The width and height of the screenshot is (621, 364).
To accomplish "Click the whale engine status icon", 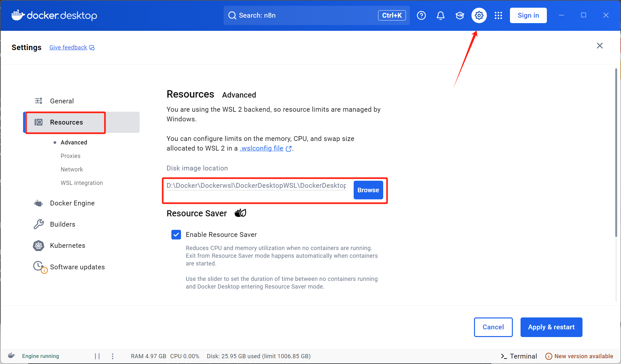I will coord(12,356).
